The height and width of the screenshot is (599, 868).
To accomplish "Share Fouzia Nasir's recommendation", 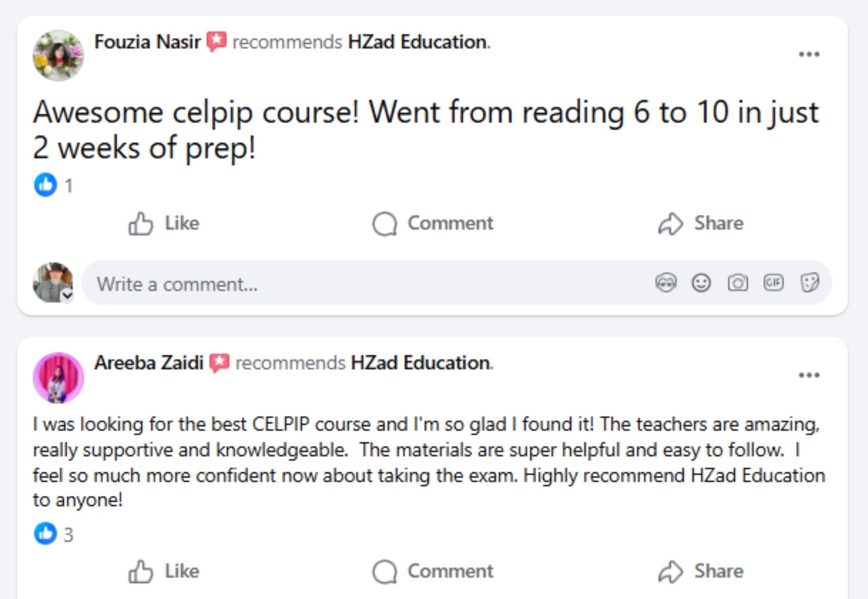I will (701, 224).
